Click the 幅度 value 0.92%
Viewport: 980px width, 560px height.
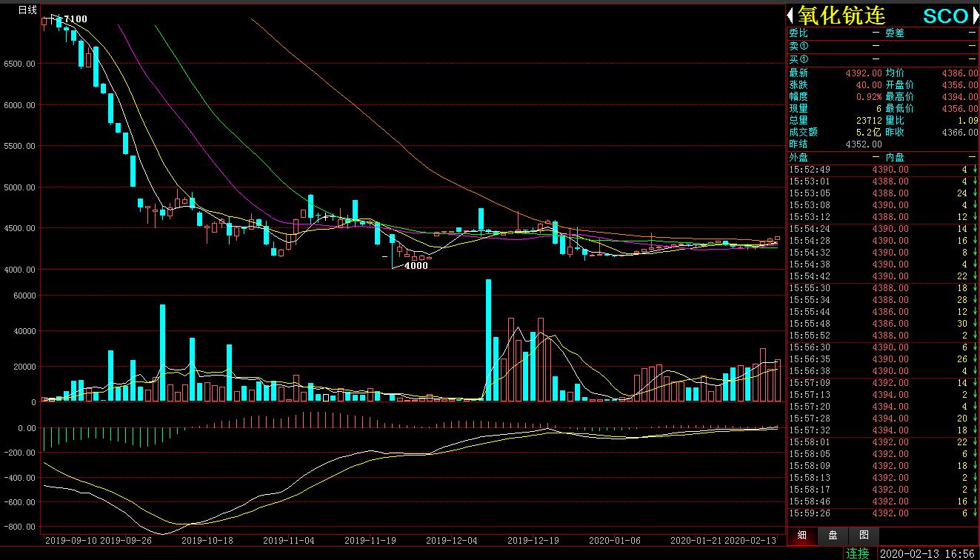pyautogui.click(x=868, y=97)
